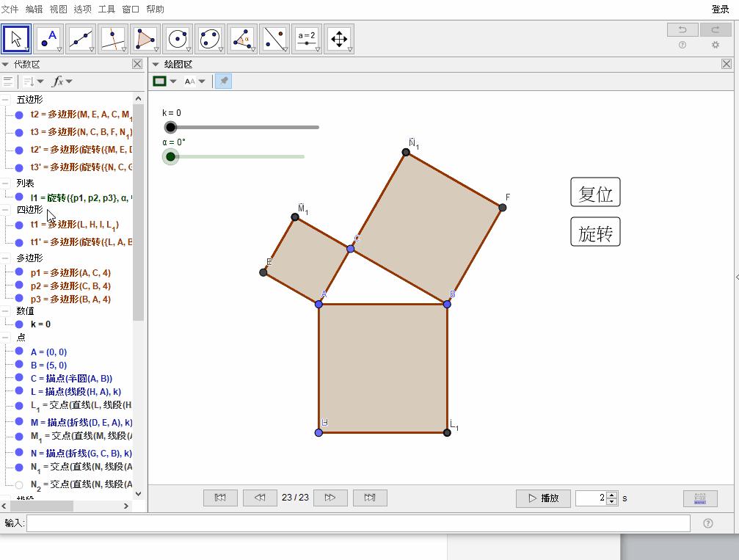
Task: Select Circle with Center tool
Action: coord(178,39)
